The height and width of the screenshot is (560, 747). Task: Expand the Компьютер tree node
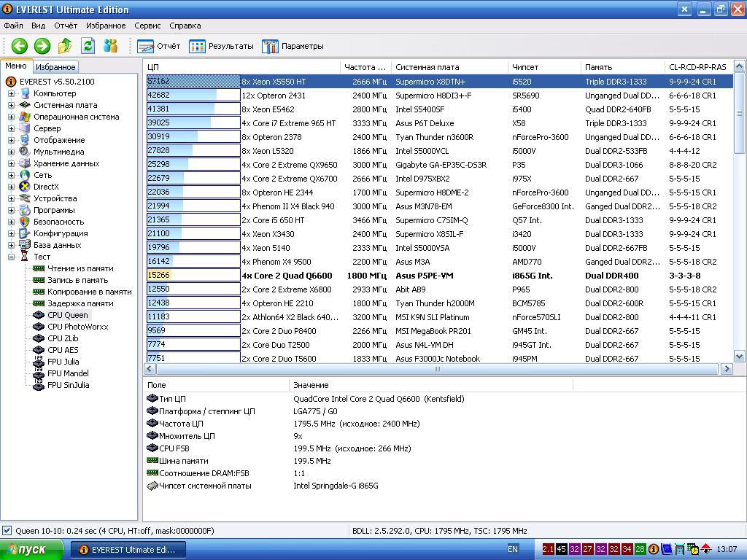pos(12,93)
